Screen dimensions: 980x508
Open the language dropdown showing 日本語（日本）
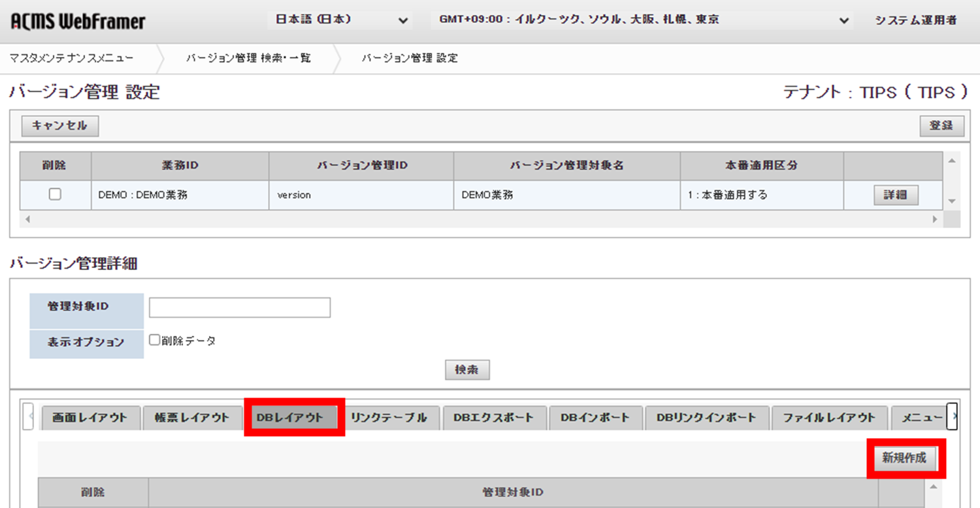coord(340,20)
